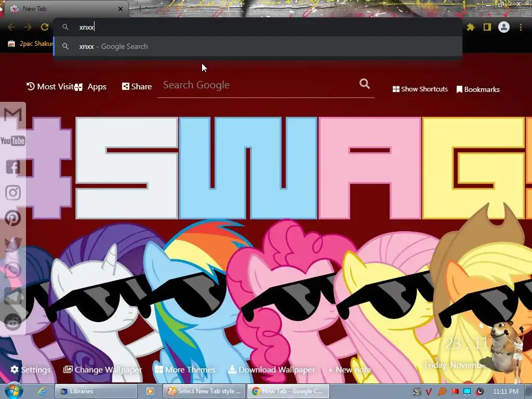Open the Chrome profile avatar
The width and height of the screenshot is (532, 399).
(504, 27)
